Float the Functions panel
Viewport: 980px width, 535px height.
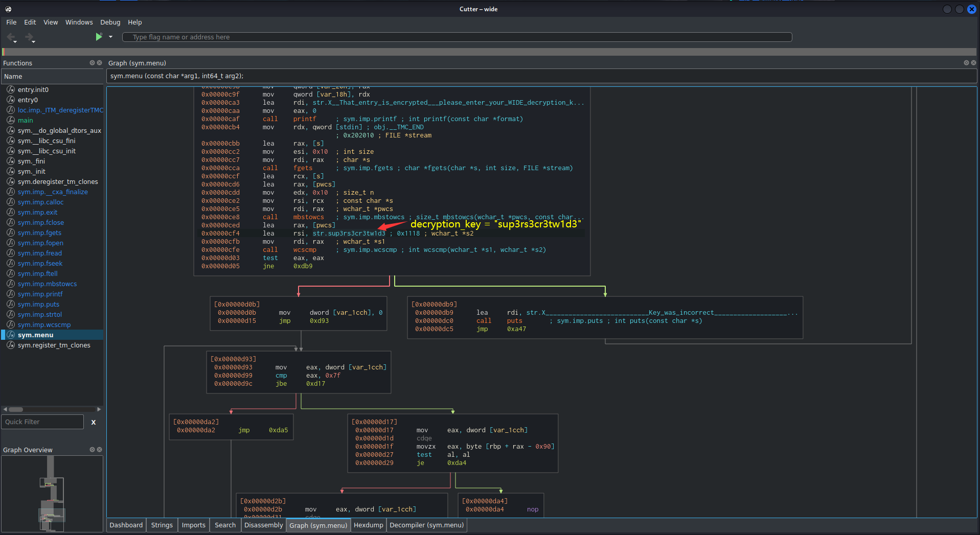[x=92, y=63]
